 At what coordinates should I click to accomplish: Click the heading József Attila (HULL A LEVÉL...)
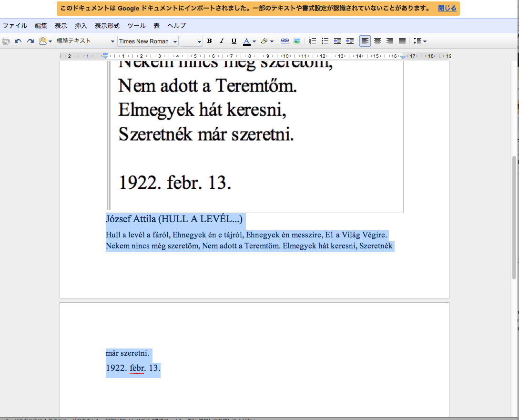(174, 219)
